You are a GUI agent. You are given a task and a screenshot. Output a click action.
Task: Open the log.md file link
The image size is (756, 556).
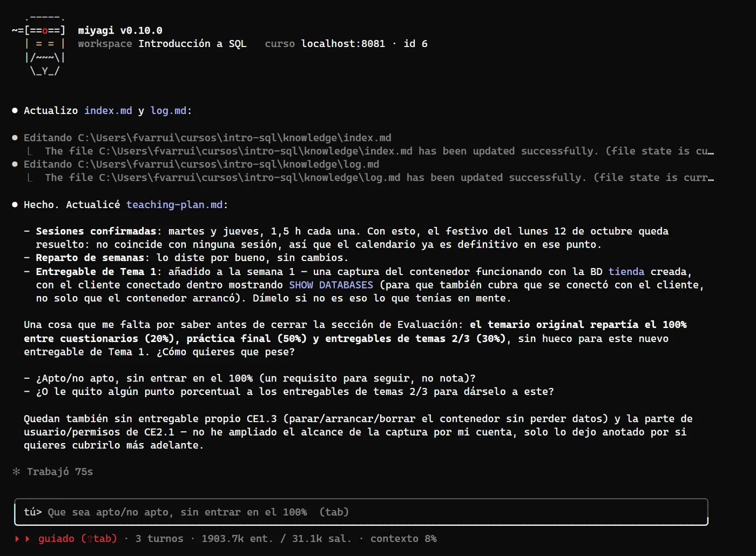168,111
